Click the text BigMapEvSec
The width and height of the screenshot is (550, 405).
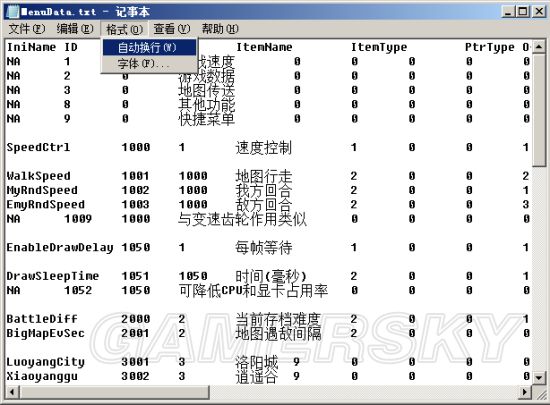[46, 333]
